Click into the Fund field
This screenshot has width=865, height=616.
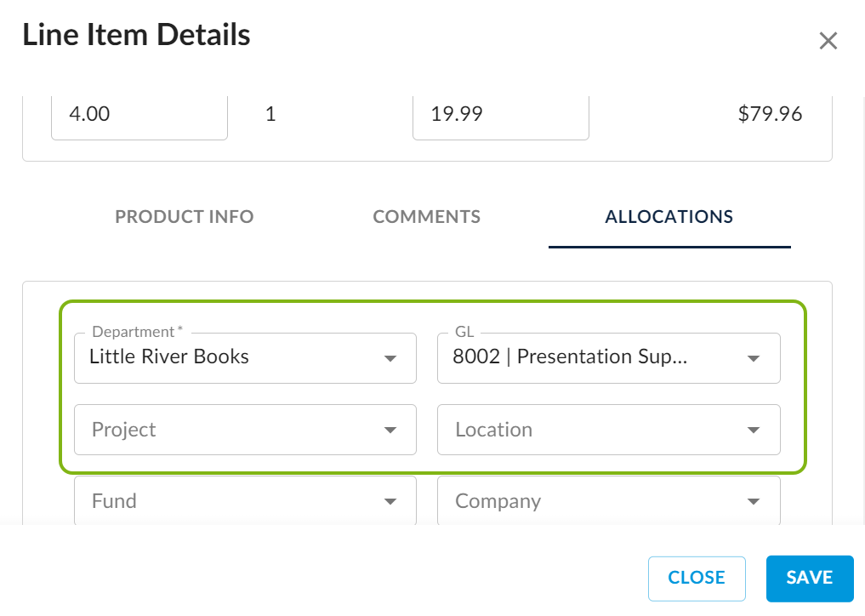pyautogui.click(x=221, y=501)
